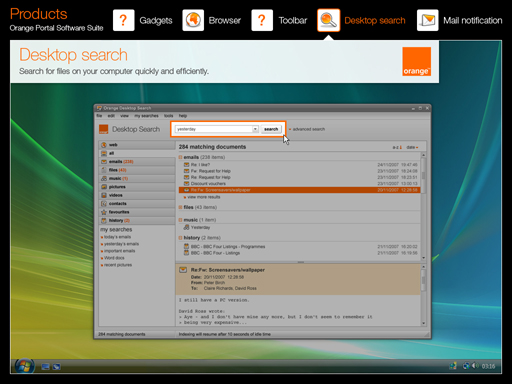
Task: Click the second quick launch taskbar icon
Action: pyautogui.click(x=56, y=367)
